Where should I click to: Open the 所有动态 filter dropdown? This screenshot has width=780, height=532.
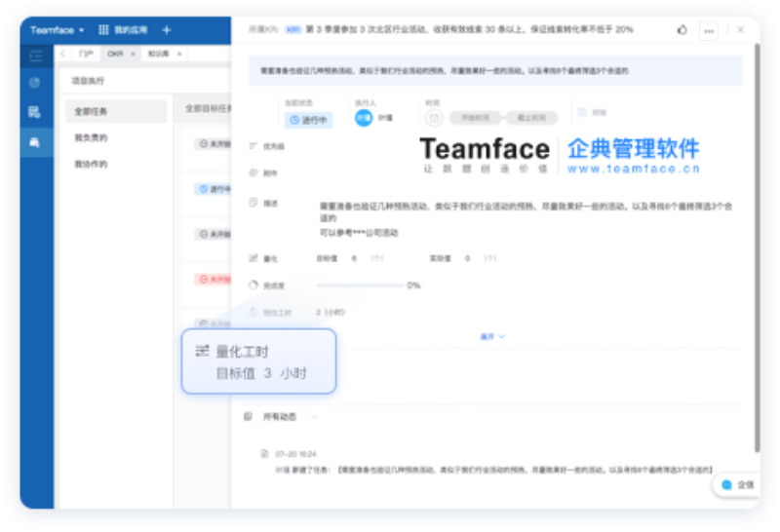314,417
